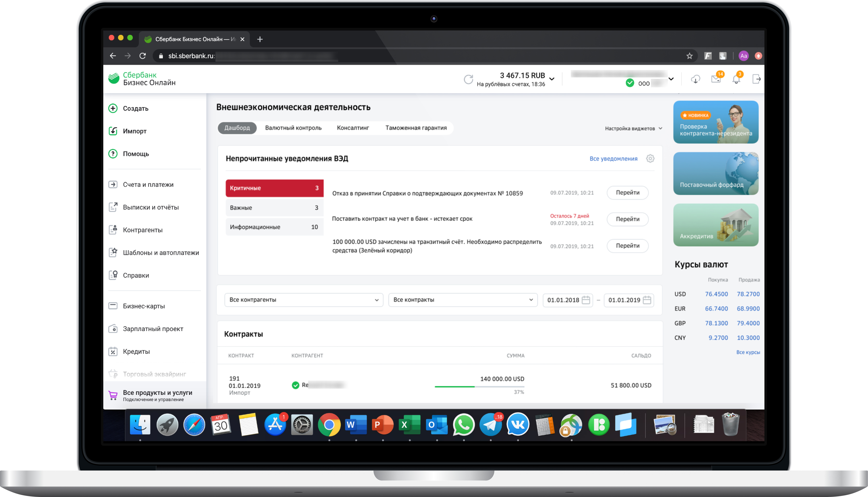The width and height of the screenshot is (868, 497).
Task: Close the Сбербанк Бизнес Онлайн browser tab
Action: click(x=242, y=39)
